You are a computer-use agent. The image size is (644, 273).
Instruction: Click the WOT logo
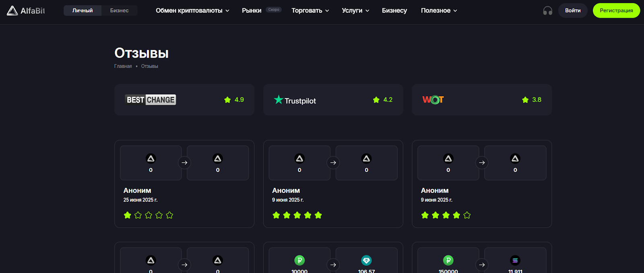click(433, 100)
